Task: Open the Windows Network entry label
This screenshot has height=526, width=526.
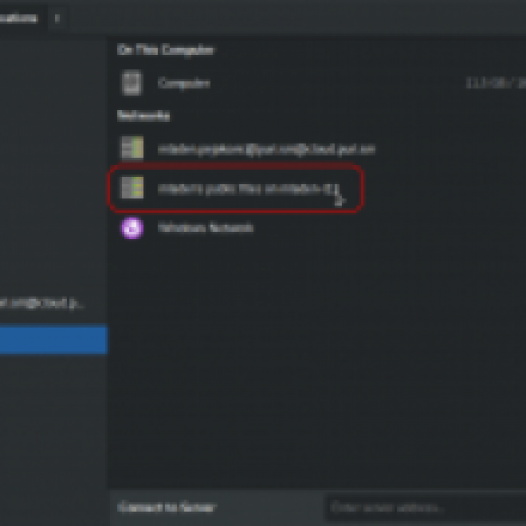Action: (205, 228)
